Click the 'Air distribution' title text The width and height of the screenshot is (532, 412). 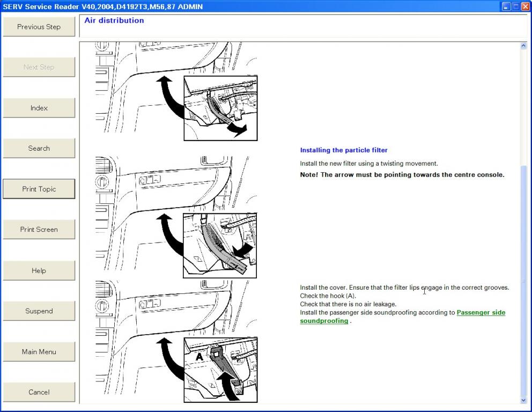click(x=114, y=20)
